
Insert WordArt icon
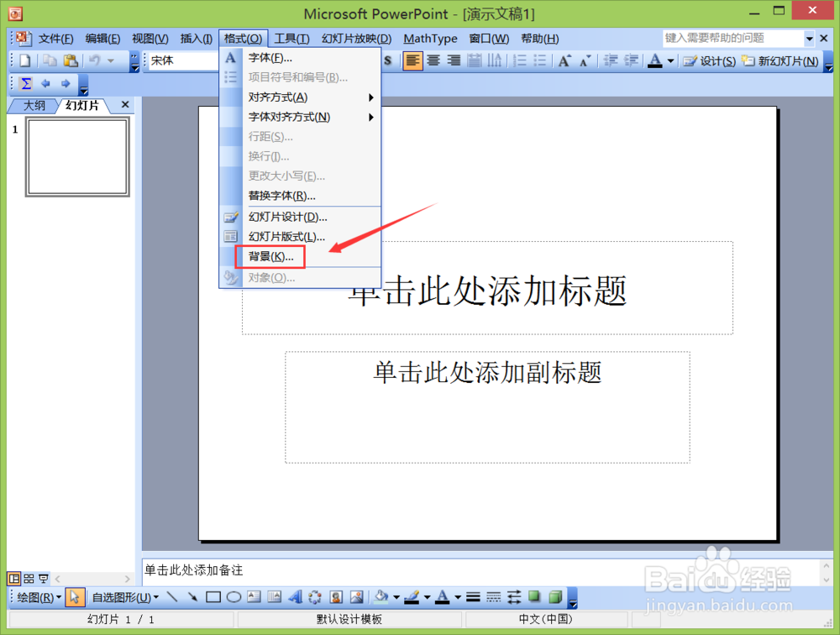point(295,596)
